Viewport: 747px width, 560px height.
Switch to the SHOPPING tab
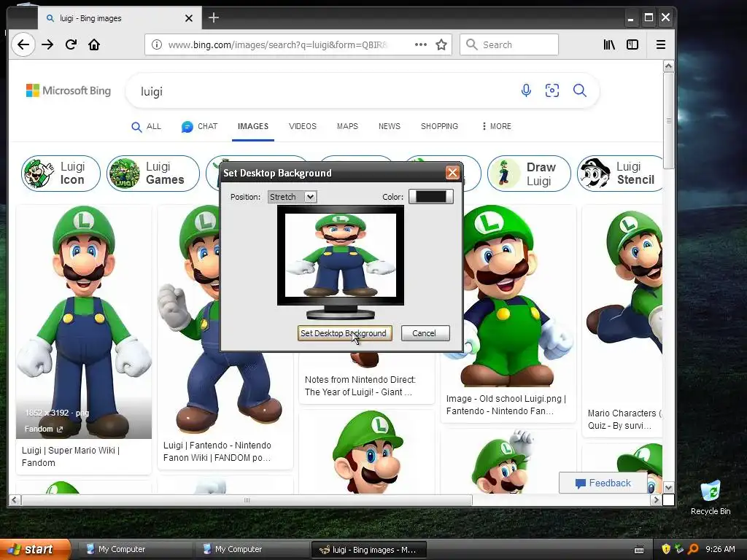coord(439,126)
